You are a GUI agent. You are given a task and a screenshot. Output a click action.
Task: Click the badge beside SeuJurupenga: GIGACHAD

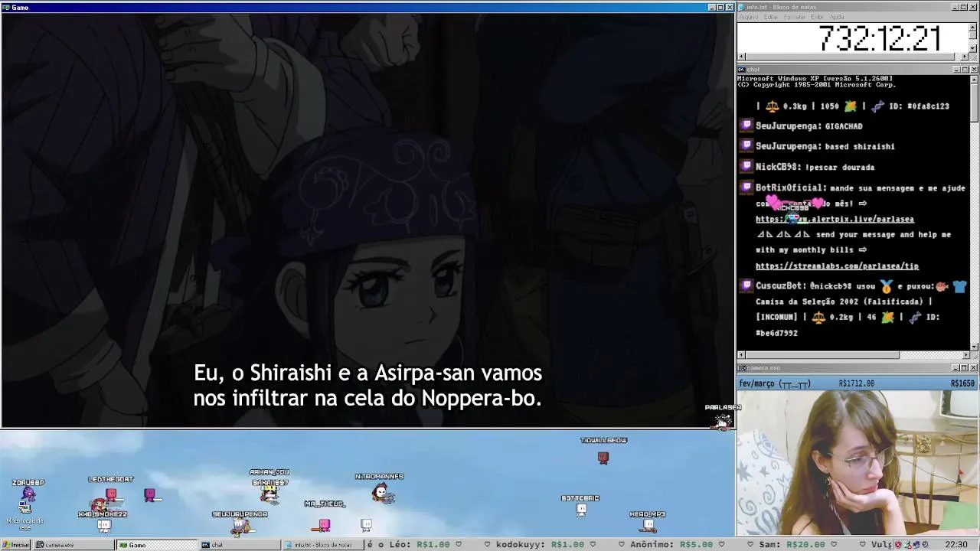pyautogui.click(x=746, y=126)
